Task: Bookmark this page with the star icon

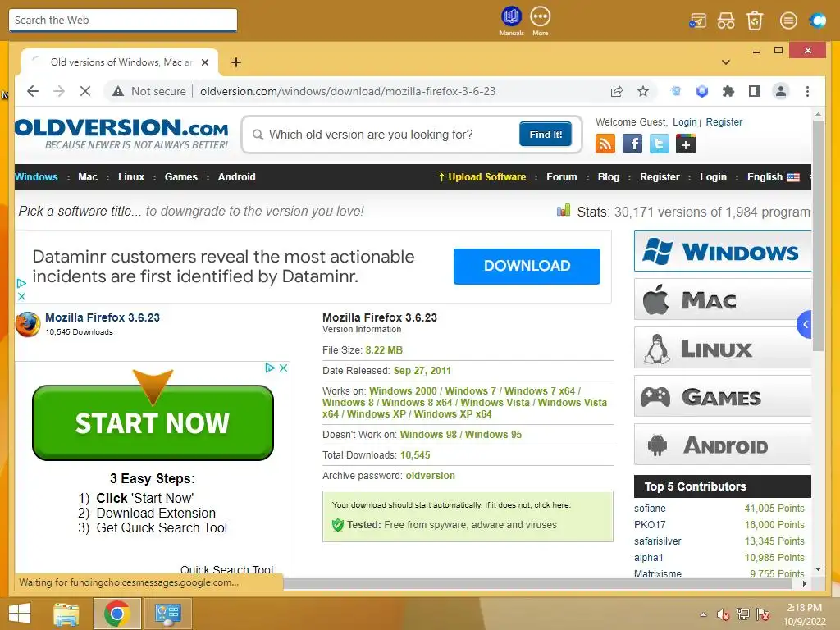Action: [x=643, y=91]
